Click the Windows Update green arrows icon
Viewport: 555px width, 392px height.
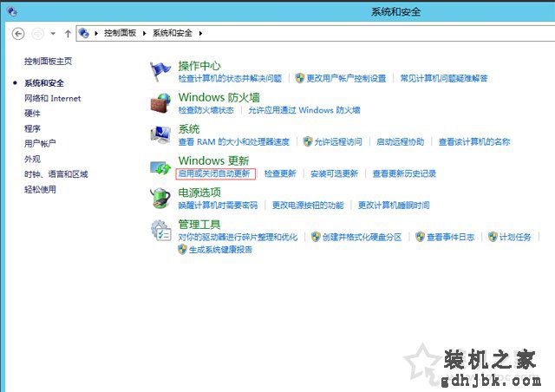point(160,167)
